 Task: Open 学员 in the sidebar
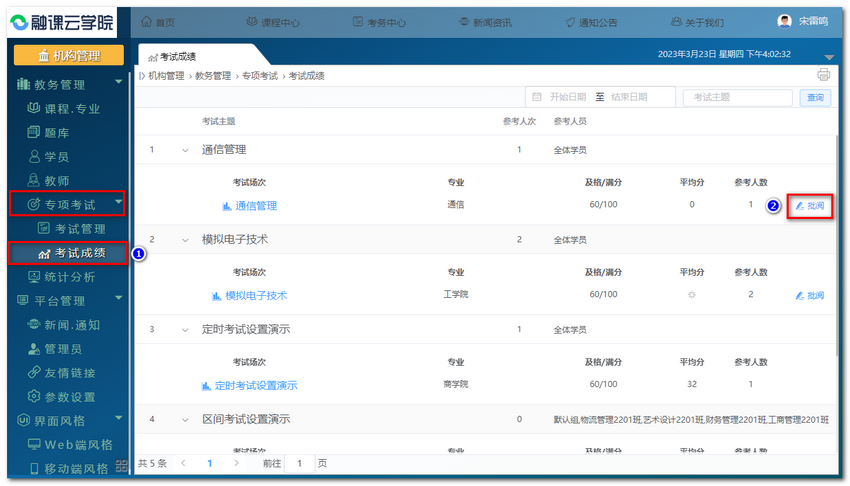[48, 157]
